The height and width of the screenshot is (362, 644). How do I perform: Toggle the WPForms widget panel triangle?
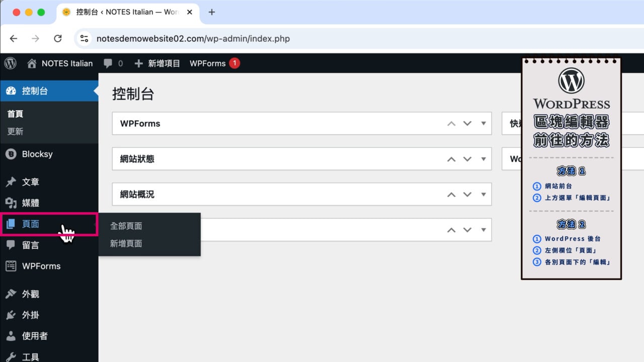click(484, 124)
